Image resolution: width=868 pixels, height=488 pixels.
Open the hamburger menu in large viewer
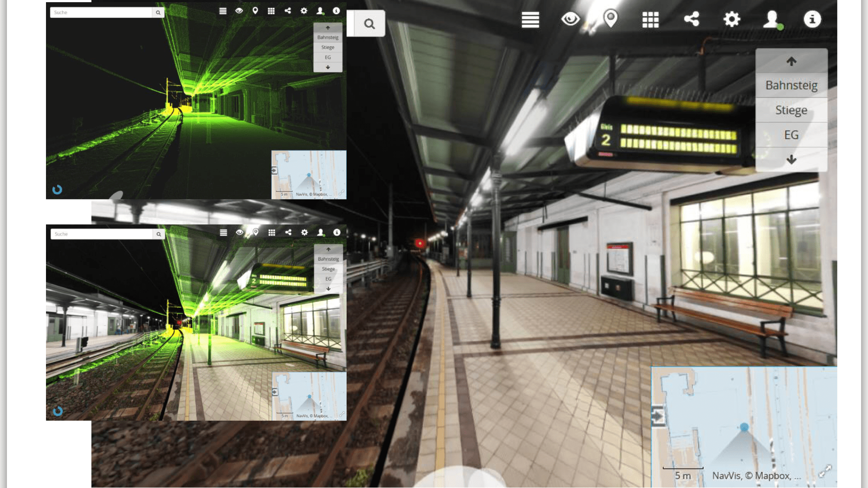pyautogui.click(x=530, y=20)
